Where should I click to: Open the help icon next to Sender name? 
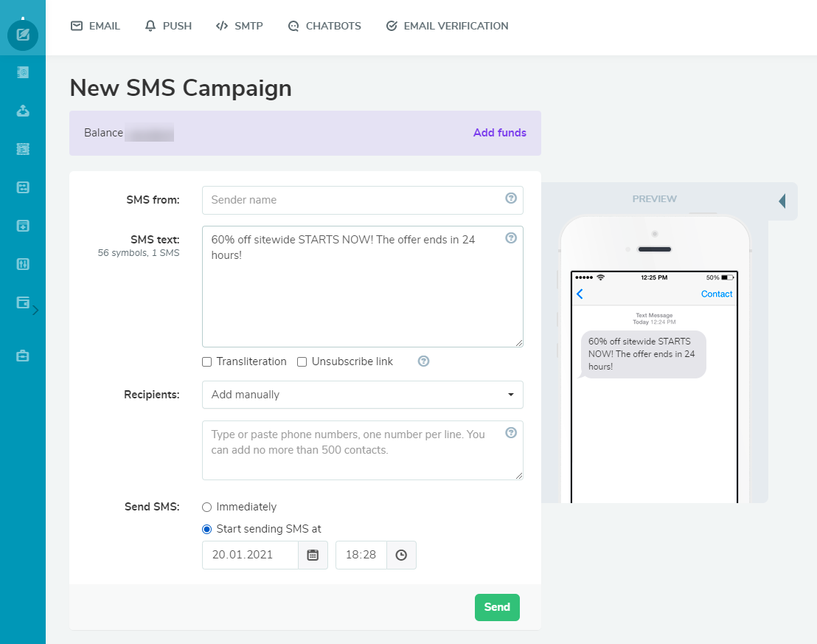coord(511,198)
